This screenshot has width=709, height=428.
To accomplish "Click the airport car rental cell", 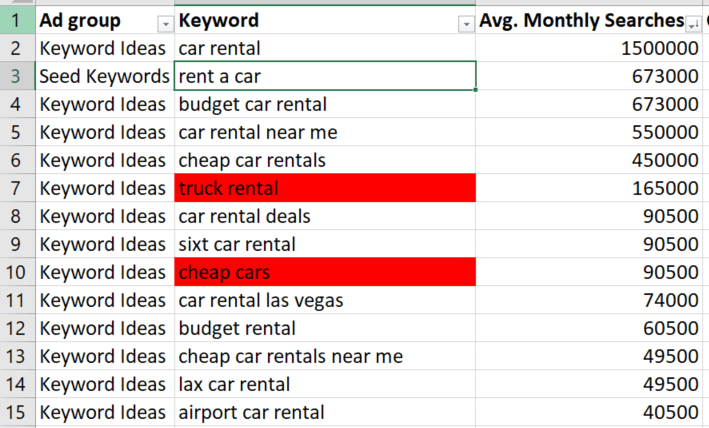I will click(325, 412).
